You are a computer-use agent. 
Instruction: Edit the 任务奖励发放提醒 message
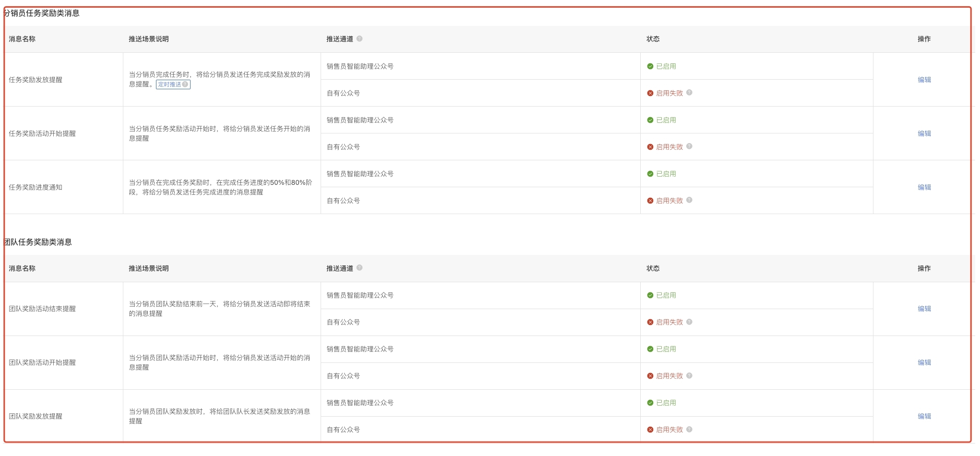coord(924,80)
